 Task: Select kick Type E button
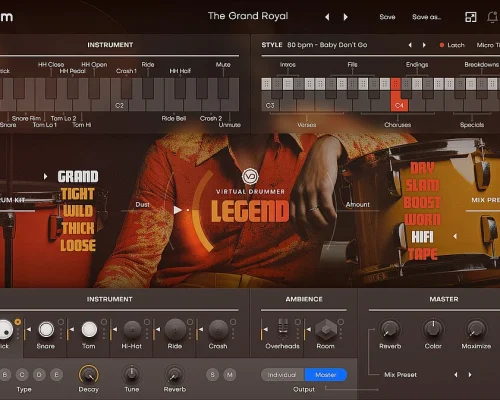point(56,375)
